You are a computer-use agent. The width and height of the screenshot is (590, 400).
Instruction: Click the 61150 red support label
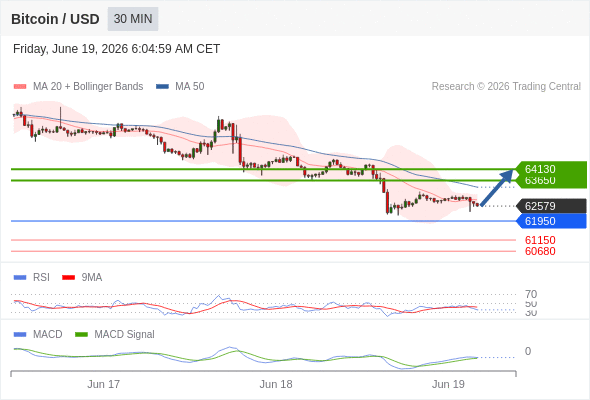click(x=540, y=240)
